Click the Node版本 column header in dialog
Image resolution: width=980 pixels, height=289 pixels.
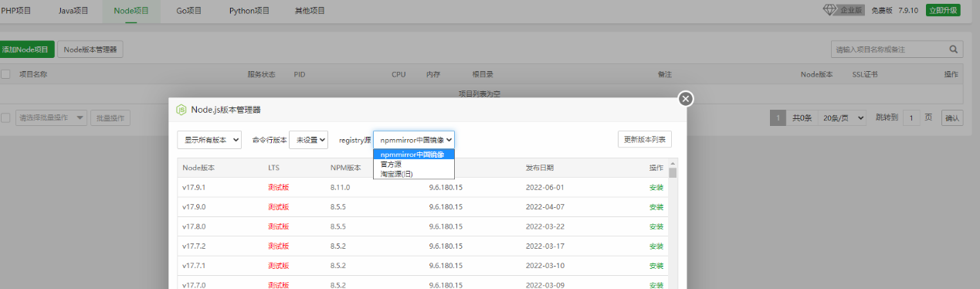[x=198, y=168]
